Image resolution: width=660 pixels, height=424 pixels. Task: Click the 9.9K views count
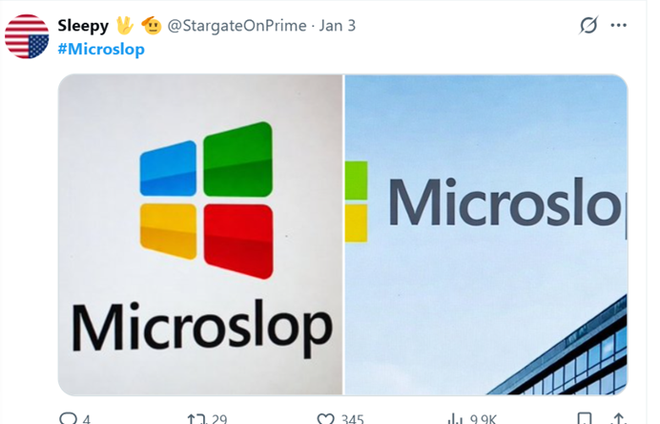pyautogui.click(x=486, y=419)
